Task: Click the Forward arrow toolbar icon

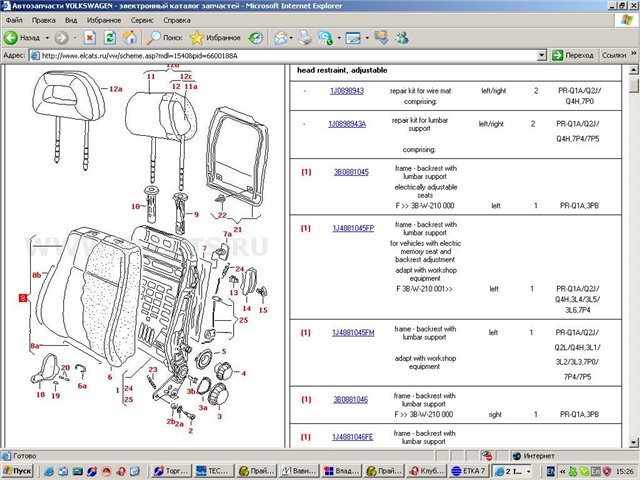Action: coord(62,38)
